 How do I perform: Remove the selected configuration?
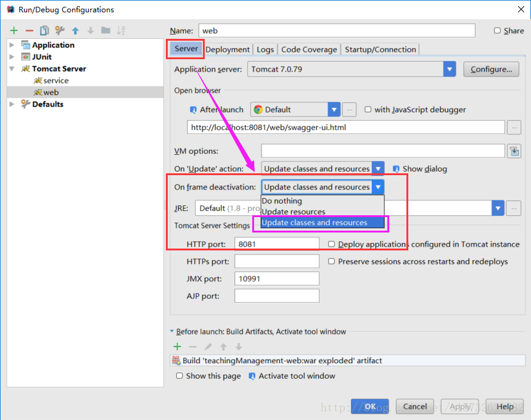pyautogui.click(x=30, y=31)
